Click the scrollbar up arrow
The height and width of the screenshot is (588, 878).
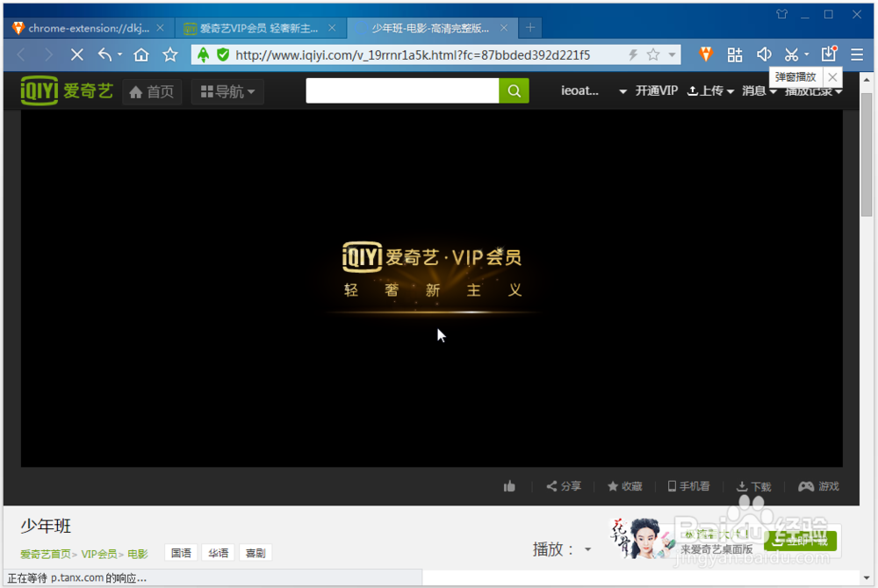pos(867,80)
